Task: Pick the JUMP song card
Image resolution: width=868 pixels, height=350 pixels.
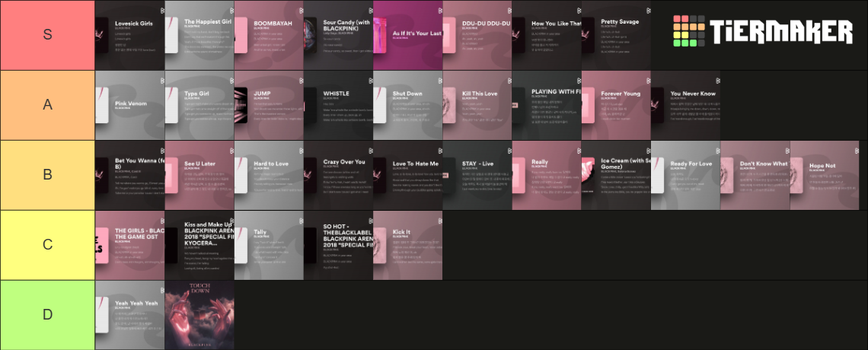Action: pos(269,105)
